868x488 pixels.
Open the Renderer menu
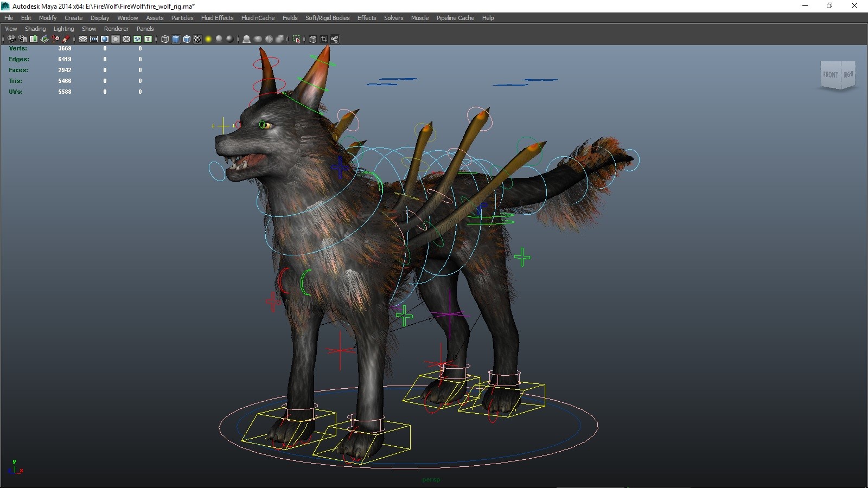pos(116,29)
